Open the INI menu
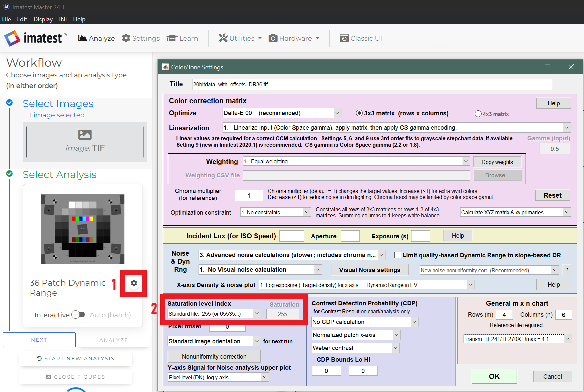Viewport: 584px width, 392px height. click(63, 19)
